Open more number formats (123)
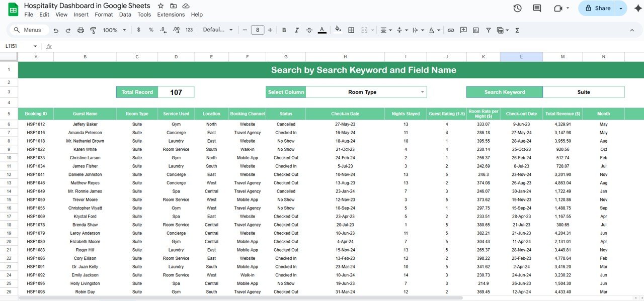The height and width of the screenshot is (301, 644). point(189,30)
